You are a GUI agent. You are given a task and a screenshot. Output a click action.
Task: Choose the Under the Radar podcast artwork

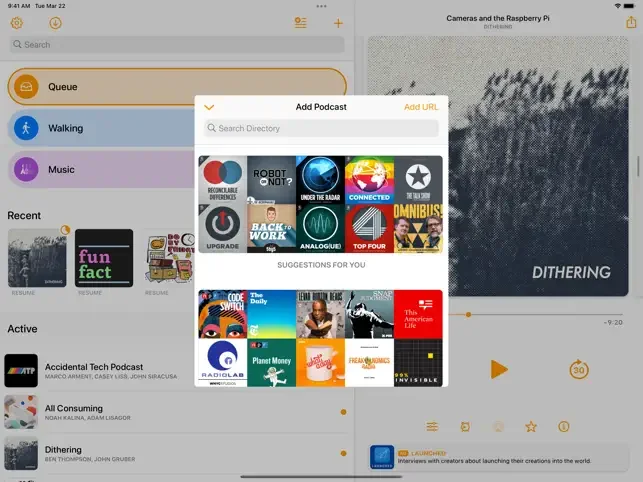(x=320, y=180)
